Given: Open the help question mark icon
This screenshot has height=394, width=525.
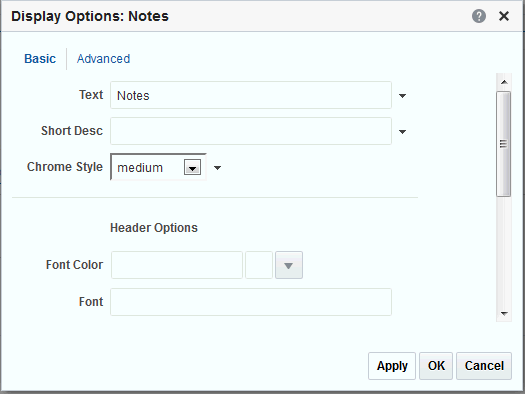Looking at the screenshot, I should click(x=479, y=16).
